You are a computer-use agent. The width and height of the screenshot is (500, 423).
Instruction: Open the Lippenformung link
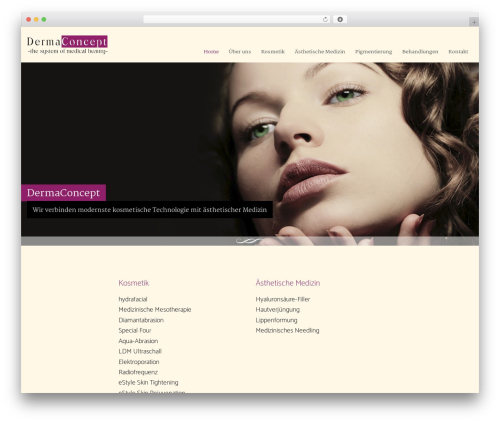276,320
